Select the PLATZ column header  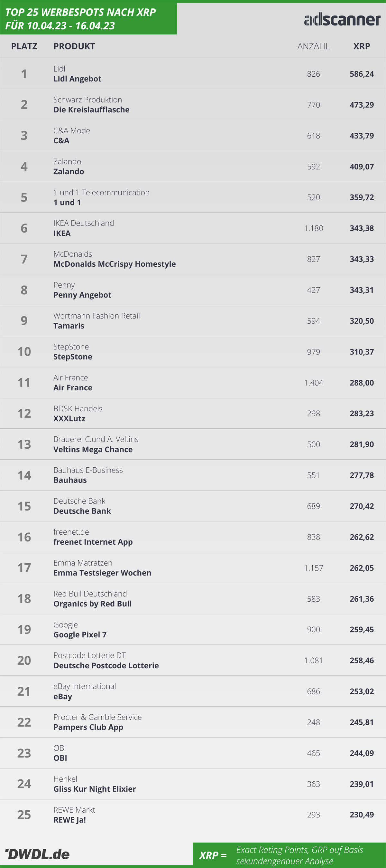click(x=24, y=46)
